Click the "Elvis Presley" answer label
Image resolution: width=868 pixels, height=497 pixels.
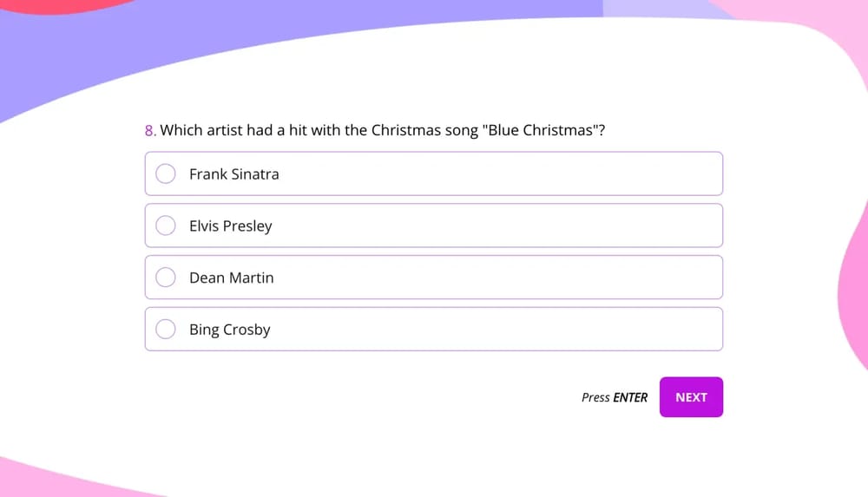pos(230,226)
